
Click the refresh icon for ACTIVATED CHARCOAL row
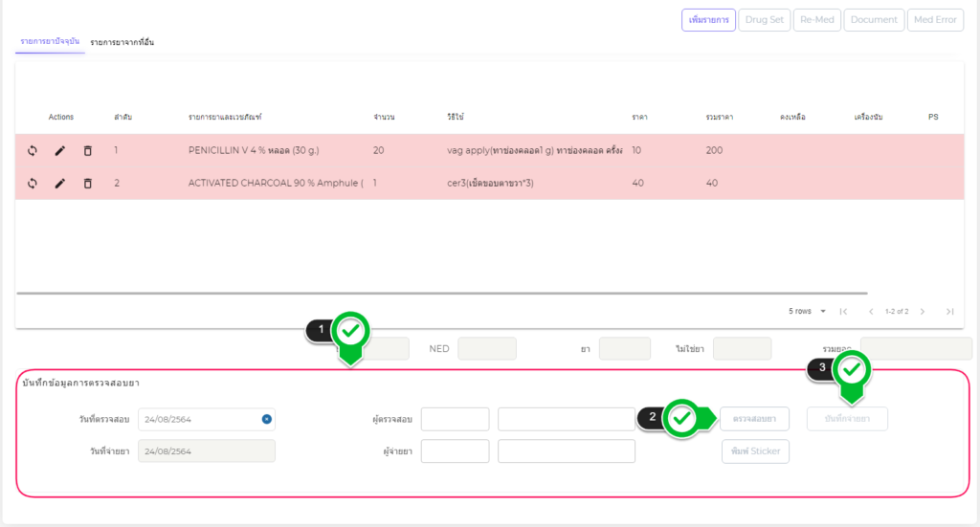(33, 183)
